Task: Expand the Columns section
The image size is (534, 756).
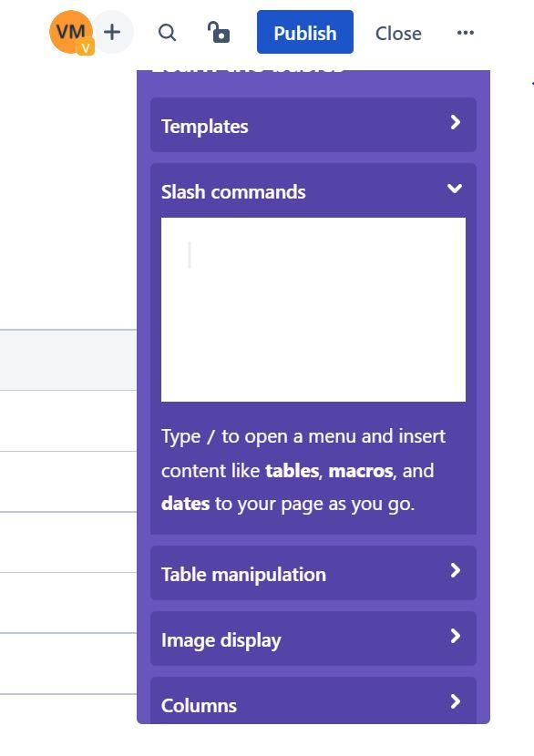Action: tap(313, 701)
